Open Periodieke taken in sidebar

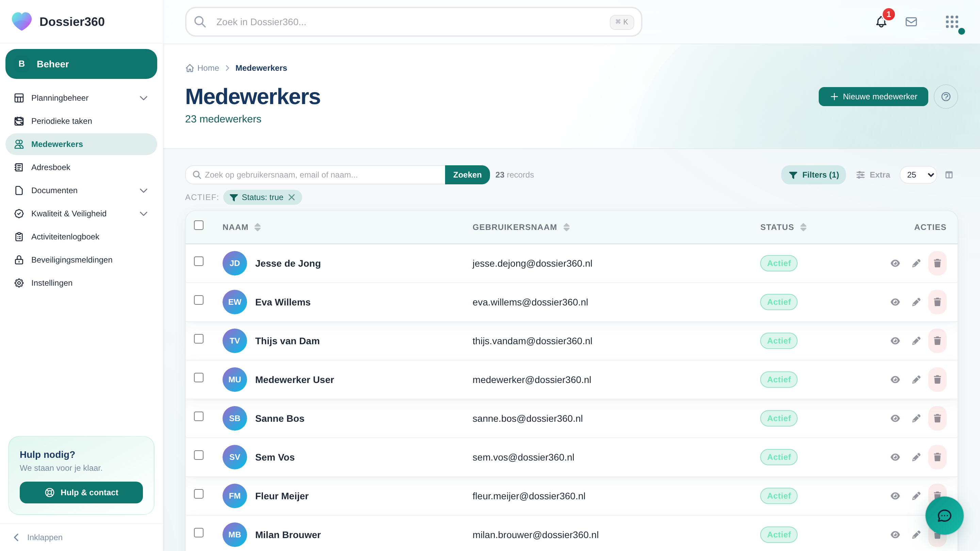click(81, 121)
